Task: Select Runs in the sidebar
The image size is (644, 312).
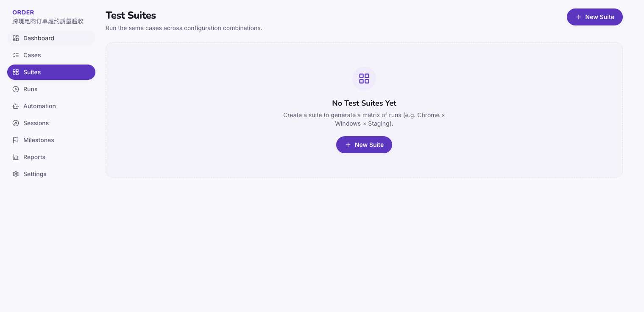Action: click(51, 89)
